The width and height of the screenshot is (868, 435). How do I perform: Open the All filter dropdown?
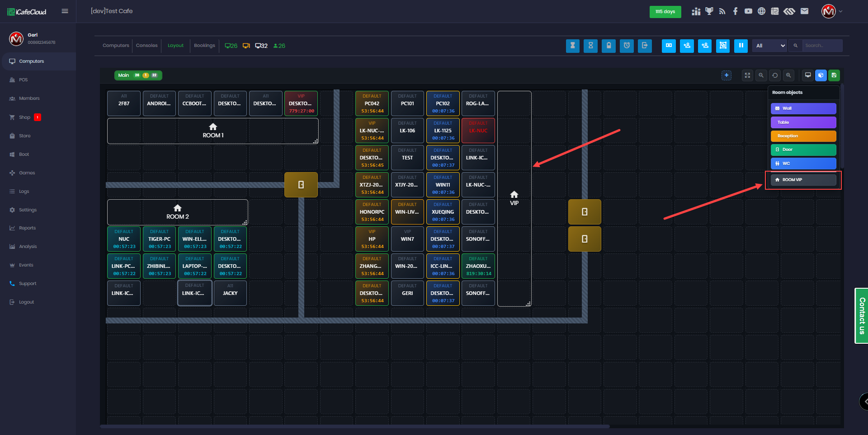pyautogui.click(x=770, y=46)
